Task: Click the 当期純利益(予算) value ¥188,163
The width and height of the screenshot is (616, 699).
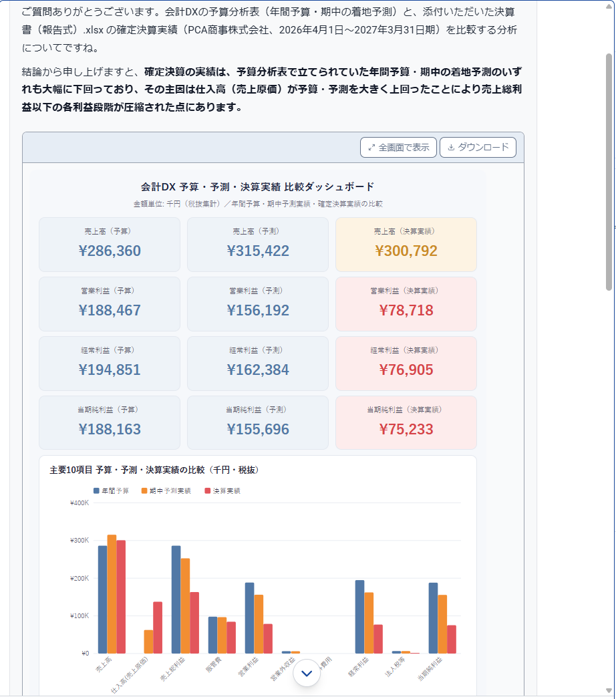Action: 110,429
